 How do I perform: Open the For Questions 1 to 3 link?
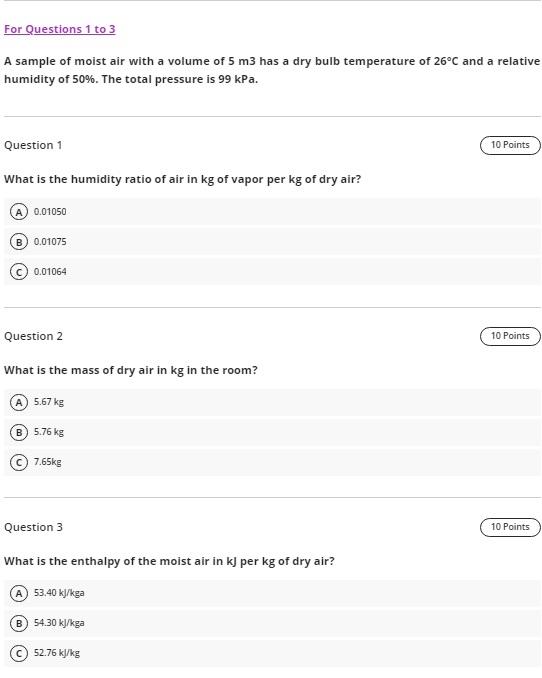coord(60,29)
